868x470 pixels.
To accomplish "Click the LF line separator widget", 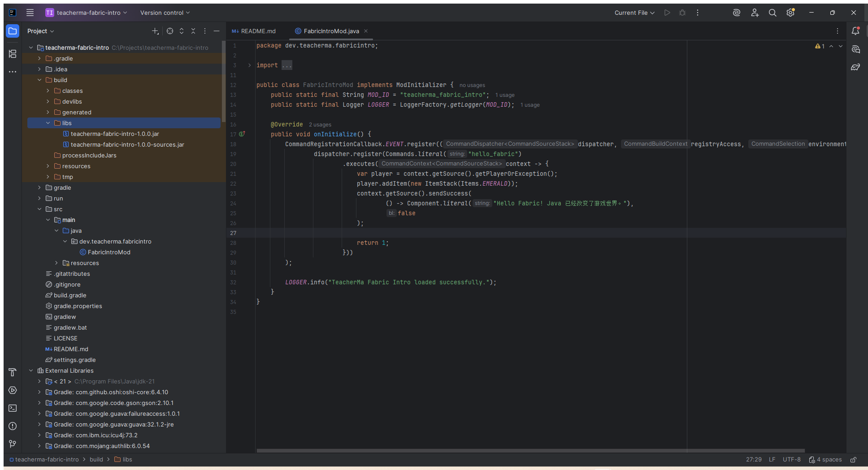I will [x=772, y=460].
